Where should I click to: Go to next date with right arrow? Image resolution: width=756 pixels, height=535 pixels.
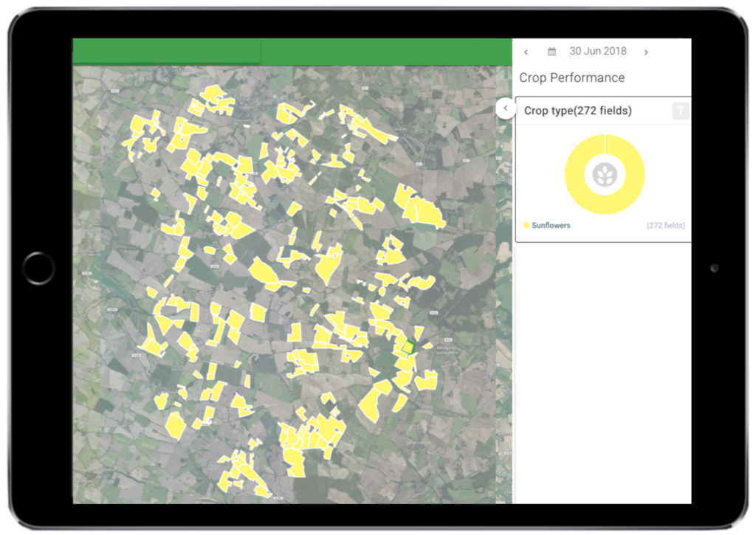coord(646,52)
